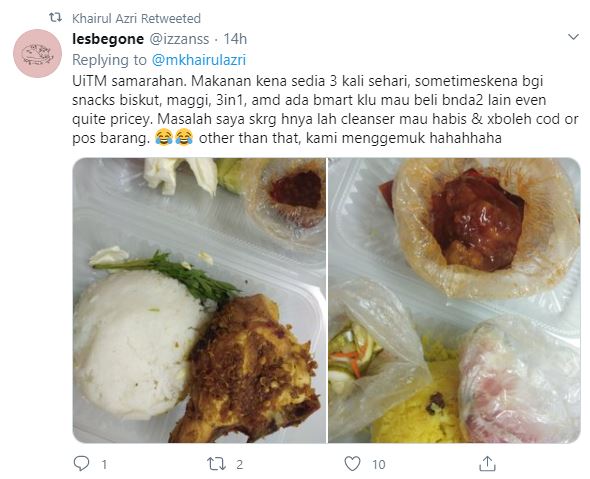Image resolution: width=590 pixels, height=479 pixels.
Task: Open the @izzanss handle
Action: [179, 39]
